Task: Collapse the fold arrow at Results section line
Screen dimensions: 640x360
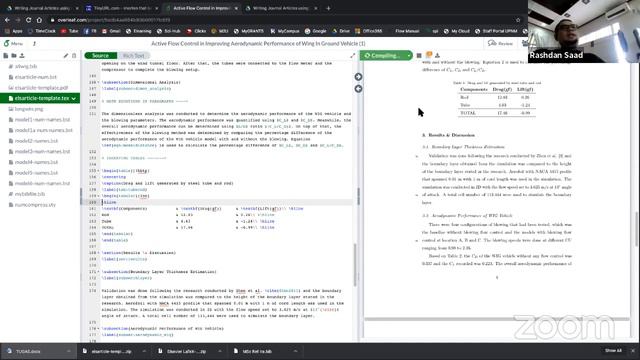Action: pos(98,253)
